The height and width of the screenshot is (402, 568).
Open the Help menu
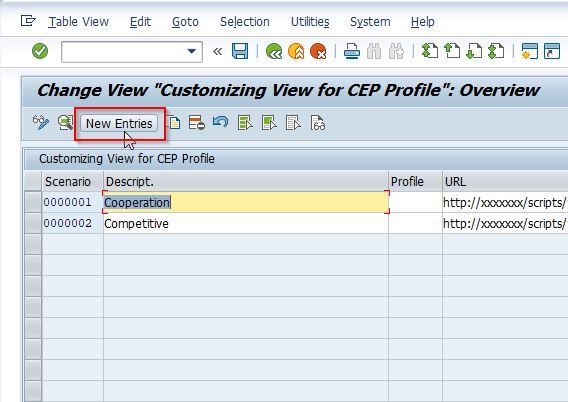pyautogui.click(x=422, y=22)
